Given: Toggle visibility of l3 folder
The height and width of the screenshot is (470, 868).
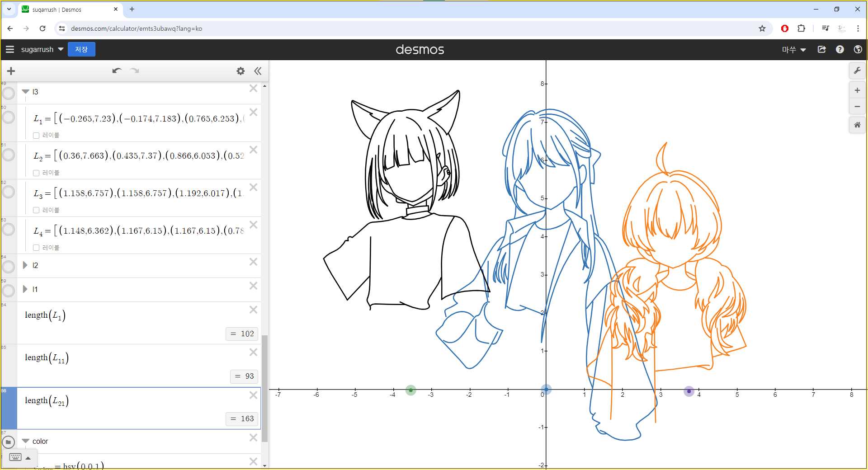Looking at the screenshot, I should 9,94.
